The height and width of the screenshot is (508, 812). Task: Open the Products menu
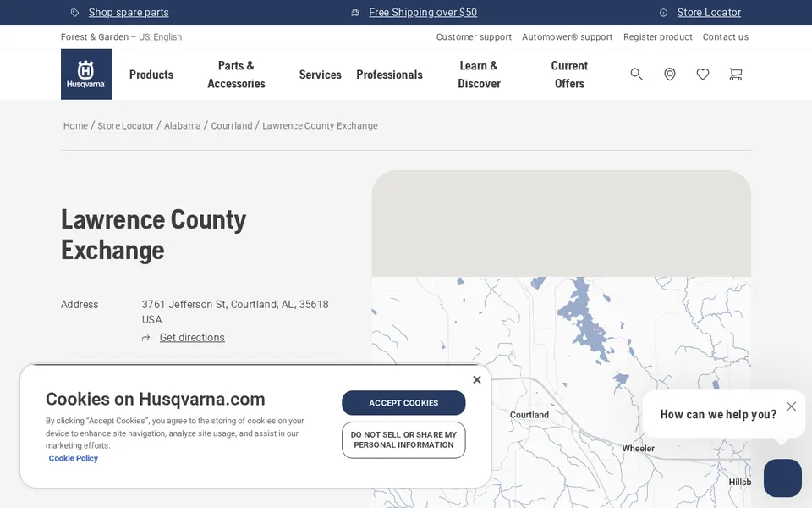pyautogui.click(x=151, y=75)
